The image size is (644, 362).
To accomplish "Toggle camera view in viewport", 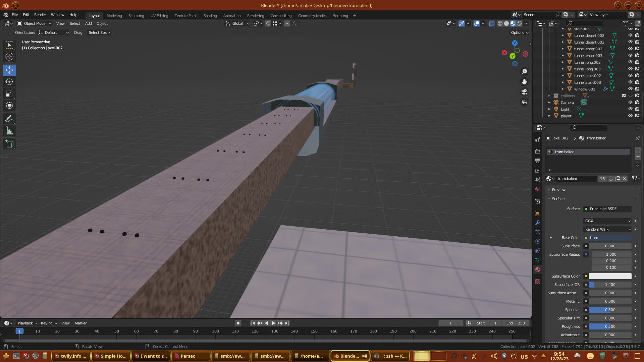I will click(x=524, y=92).
